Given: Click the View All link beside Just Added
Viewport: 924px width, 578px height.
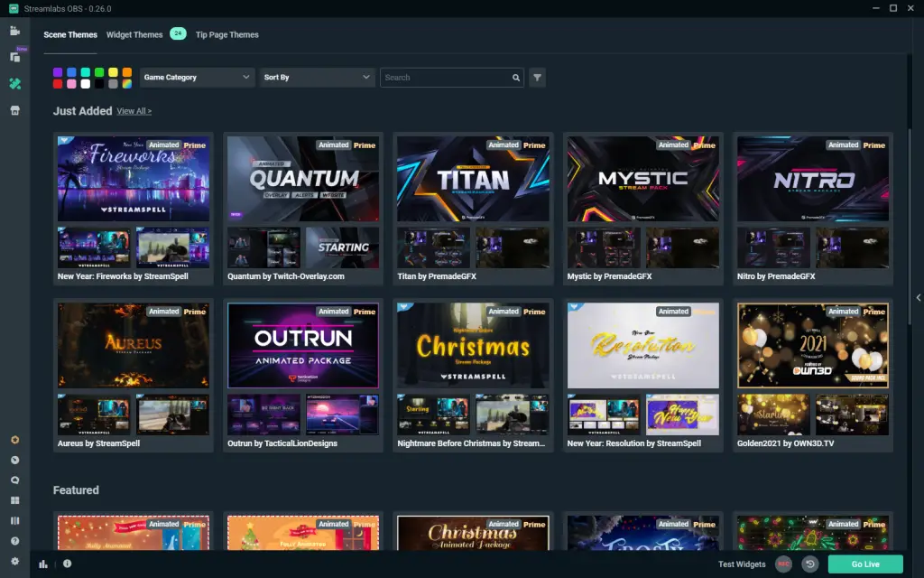Looking at the screenshot, I should tap(134, 111).
